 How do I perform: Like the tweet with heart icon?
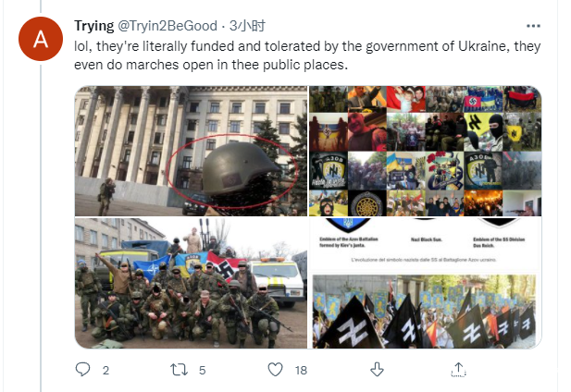(275, 370)
